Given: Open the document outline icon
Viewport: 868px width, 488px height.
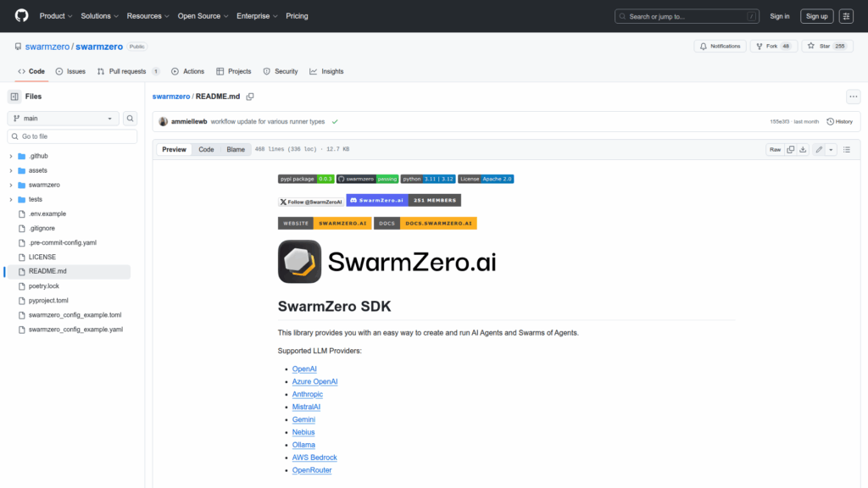Looking at the screenshot, I should (x=846, y=149).
